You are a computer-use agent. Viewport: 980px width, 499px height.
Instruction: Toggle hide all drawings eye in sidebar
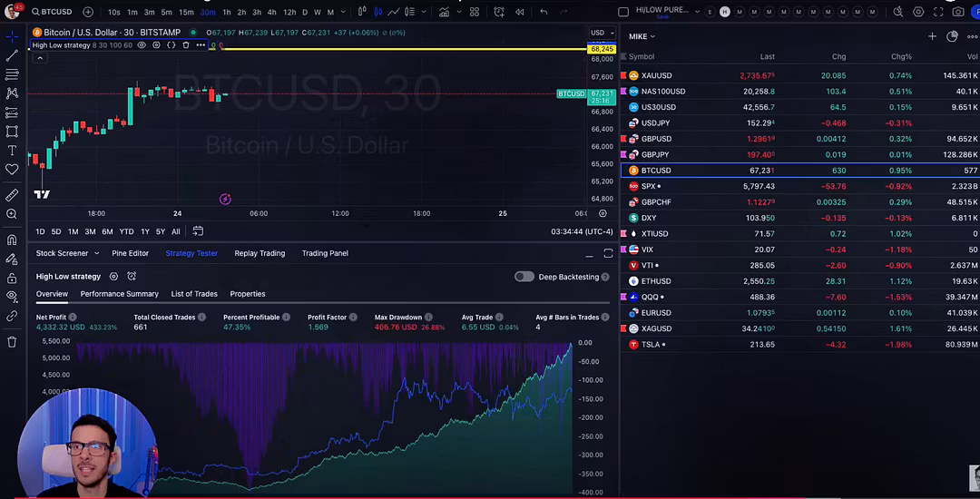click(12, 297)
